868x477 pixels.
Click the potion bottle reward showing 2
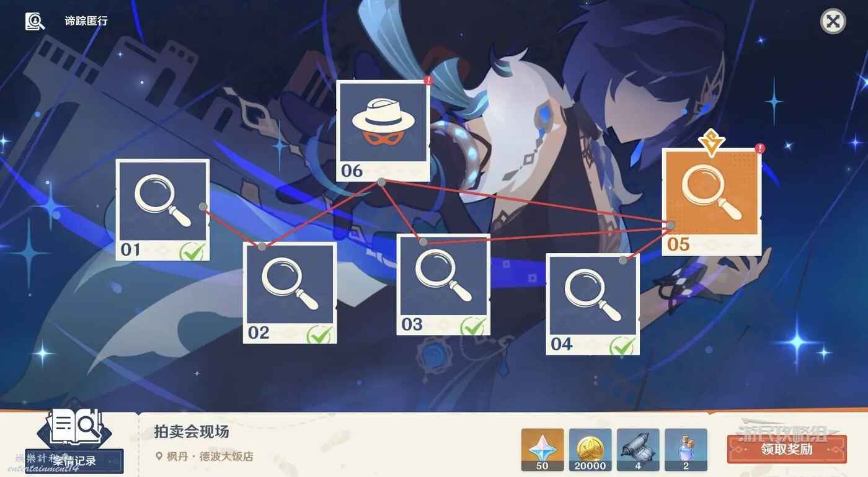tap(686, 449)
